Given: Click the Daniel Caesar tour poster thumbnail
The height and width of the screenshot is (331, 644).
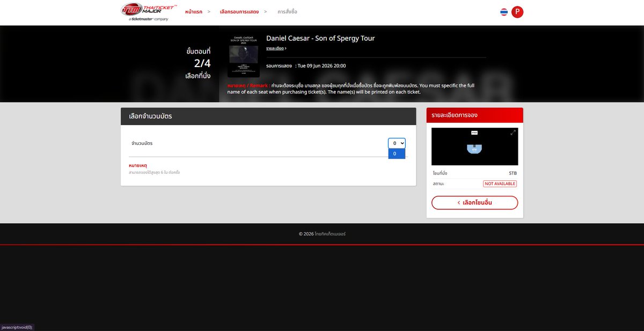Looking at the screenshot, I should pos(244,56).
